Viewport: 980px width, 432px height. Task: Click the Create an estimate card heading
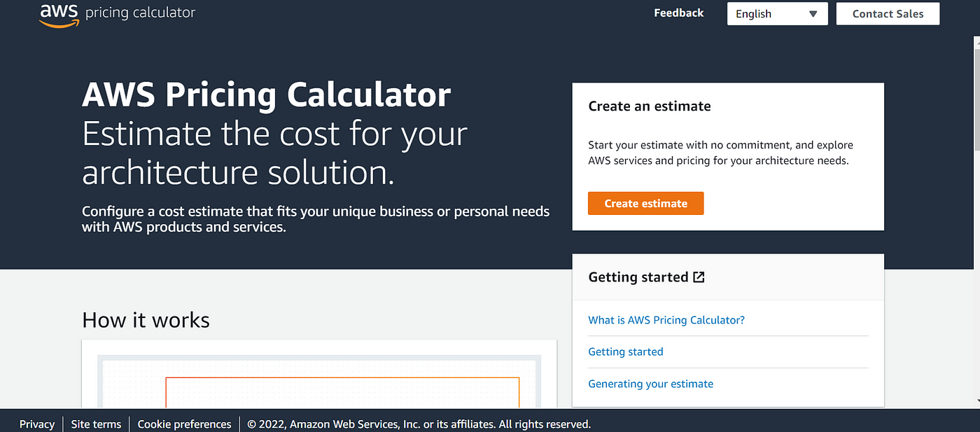pos(650,106)
